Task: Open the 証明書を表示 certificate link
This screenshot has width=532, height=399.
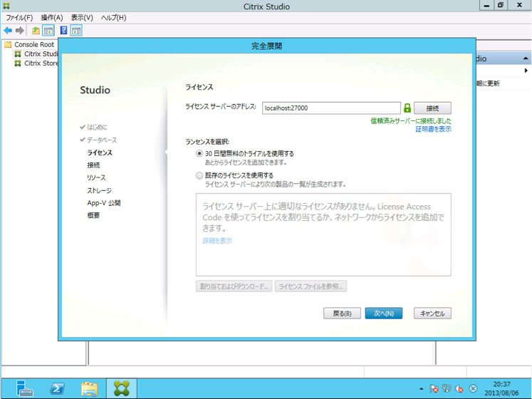Action: coord(433,129)
